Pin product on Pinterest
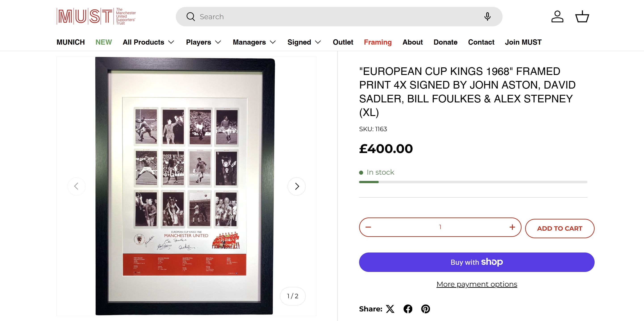Viewport: 644px width, 321px height. click(x=425, y=309)
